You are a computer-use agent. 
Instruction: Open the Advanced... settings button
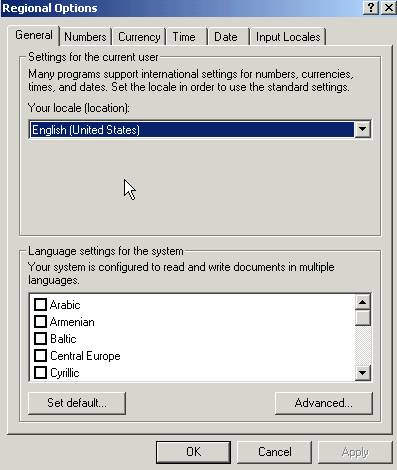click(x=323, y=403)
